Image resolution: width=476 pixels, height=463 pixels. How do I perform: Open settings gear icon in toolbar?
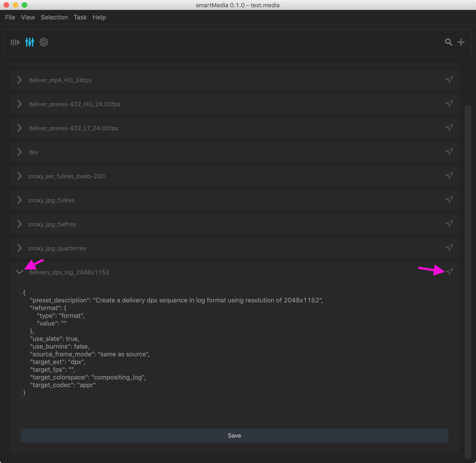(x=44, y=42)
